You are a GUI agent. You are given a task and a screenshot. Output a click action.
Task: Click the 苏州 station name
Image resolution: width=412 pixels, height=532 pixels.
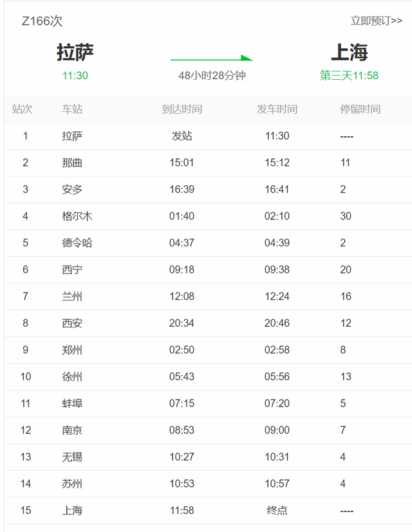[x=72, y=484]
